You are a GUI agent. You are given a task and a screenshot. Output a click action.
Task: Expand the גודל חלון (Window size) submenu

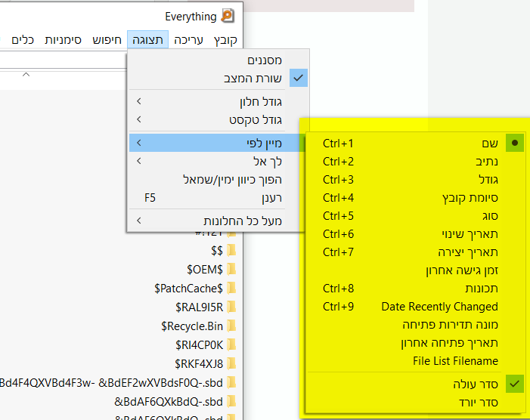tap(219, 101)
